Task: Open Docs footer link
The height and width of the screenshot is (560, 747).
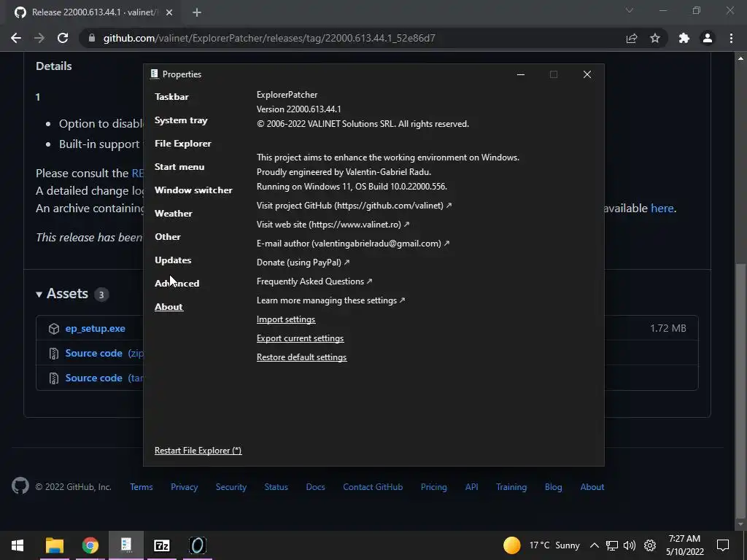Action: tap(315, 487)
